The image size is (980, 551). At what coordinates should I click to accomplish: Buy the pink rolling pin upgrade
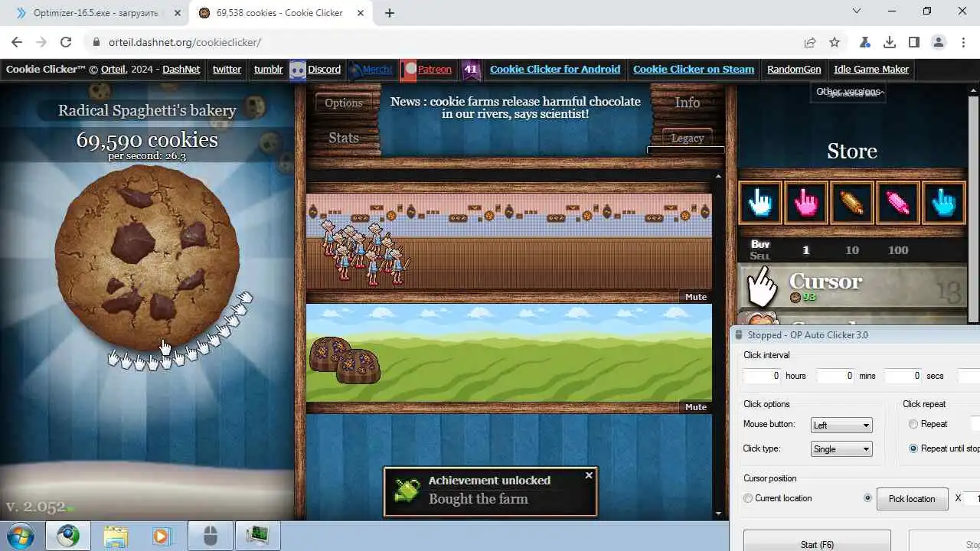click(x=898, y=203)
